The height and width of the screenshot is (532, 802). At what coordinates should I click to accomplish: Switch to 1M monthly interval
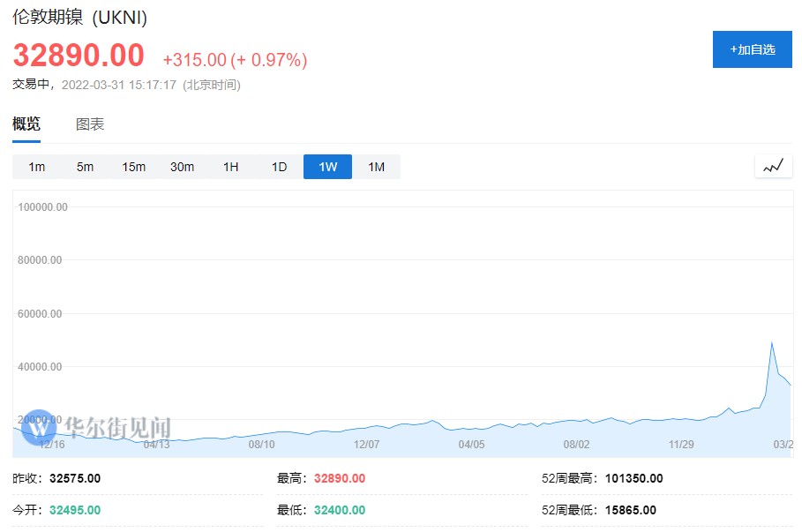(x=376, y=167)
